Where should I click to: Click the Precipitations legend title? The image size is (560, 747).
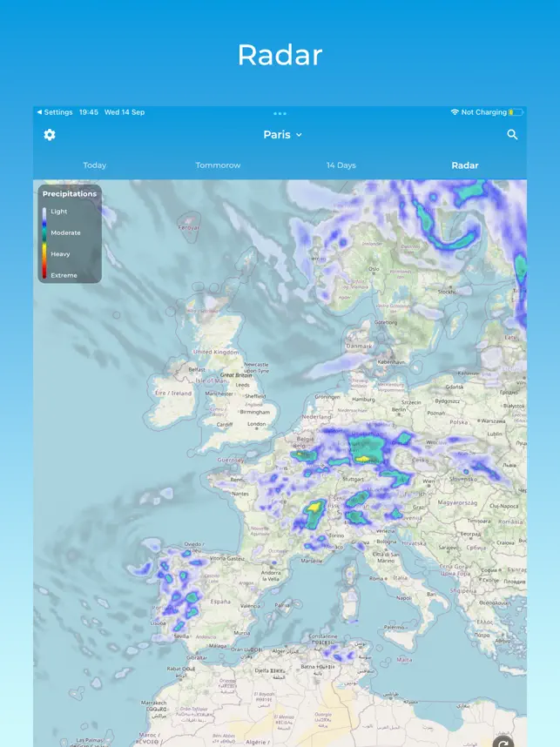click(70, 194)
